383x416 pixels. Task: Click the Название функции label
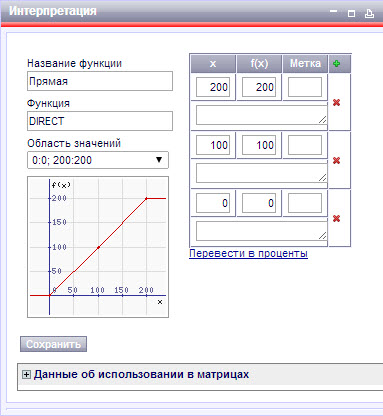[x=74, y=63]
